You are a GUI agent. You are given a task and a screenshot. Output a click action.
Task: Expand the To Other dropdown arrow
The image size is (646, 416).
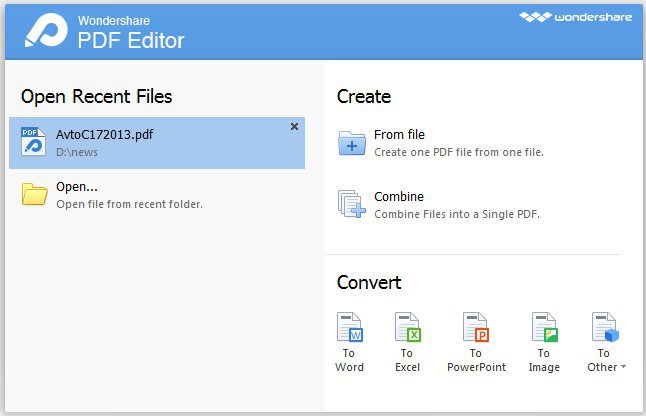pos(623,366)
